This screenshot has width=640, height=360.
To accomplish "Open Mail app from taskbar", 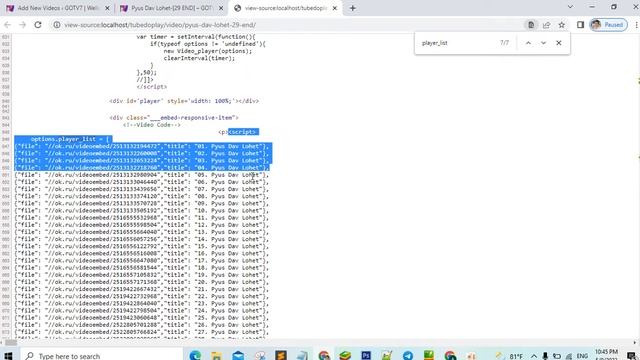I will click(x=238, y=356).
